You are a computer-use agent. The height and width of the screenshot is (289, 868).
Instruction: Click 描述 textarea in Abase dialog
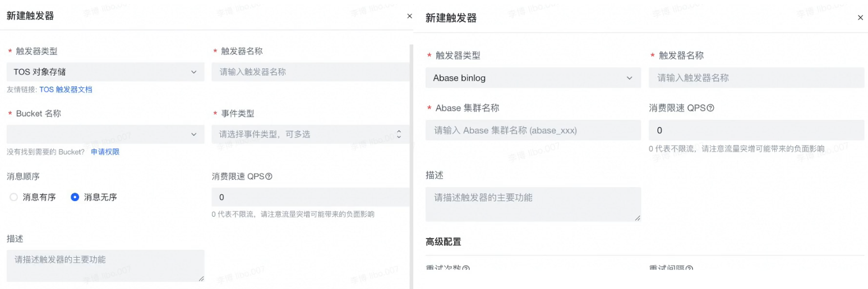[x=533, y=204]
